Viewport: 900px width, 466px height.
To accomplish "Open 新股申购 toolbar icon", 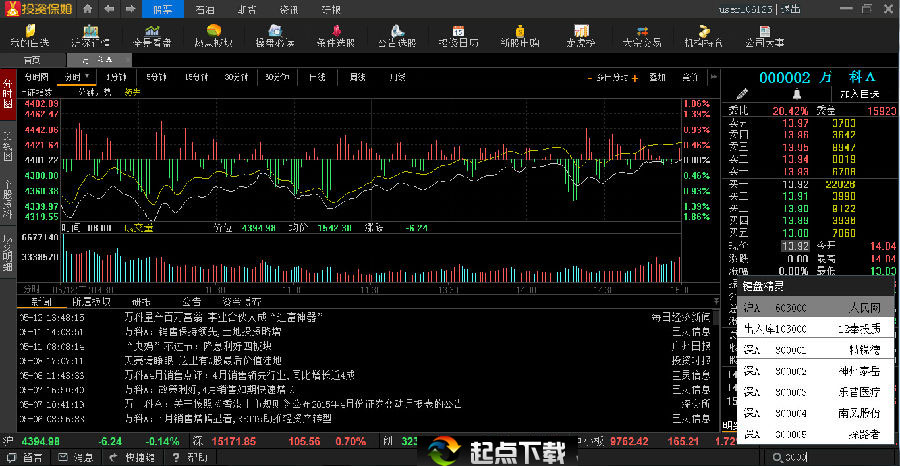I will (520, 36).
